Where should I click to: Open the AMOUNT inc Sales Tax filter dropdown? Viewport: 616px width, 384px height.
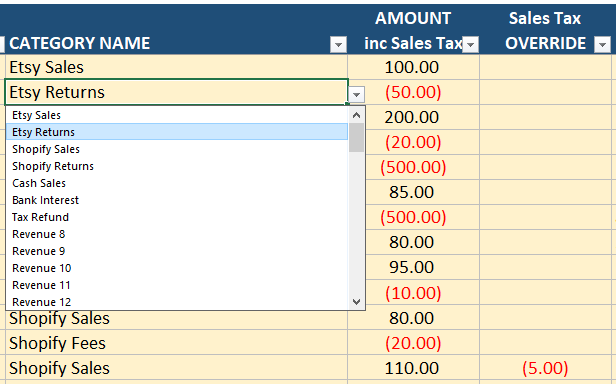click(x=470, y=44)
